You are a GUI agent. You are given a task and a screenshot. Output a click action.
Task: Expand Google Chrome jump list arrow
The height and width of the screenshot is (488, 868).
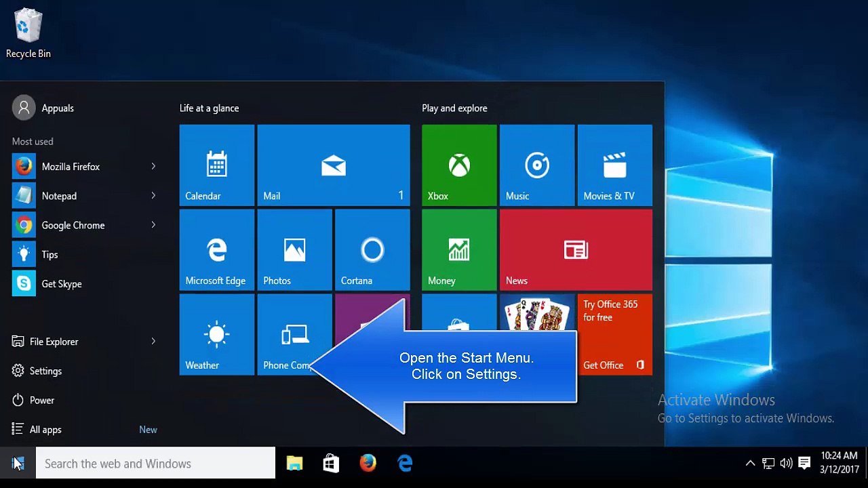tap(153, 225)
